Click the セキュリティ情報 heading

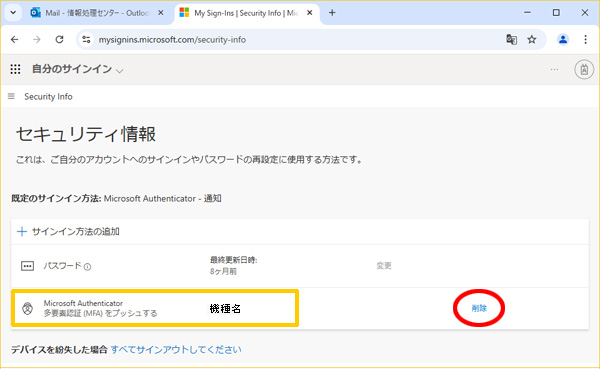point(86,134)
